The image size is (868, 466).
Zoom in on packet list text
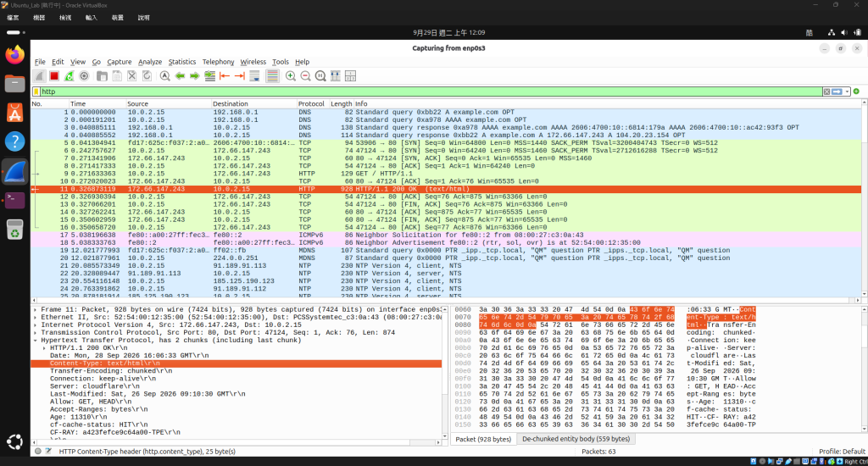coord(291,75)
